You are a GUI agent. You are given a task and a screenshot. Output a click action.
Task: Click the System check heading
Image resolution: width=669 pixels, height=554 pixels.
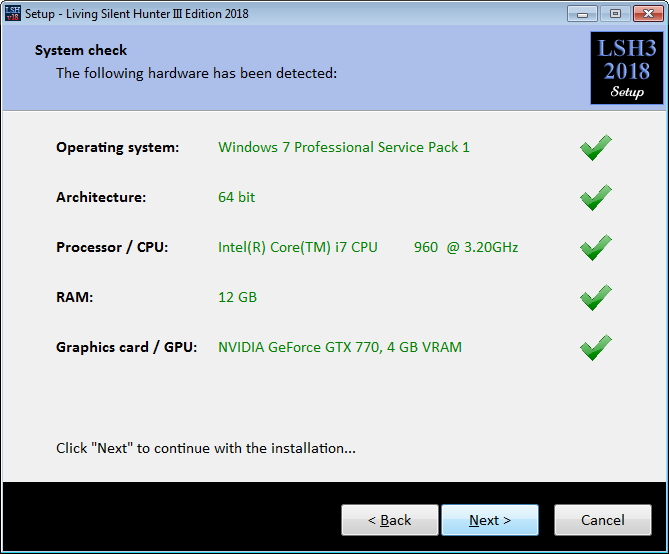point(81,50)
